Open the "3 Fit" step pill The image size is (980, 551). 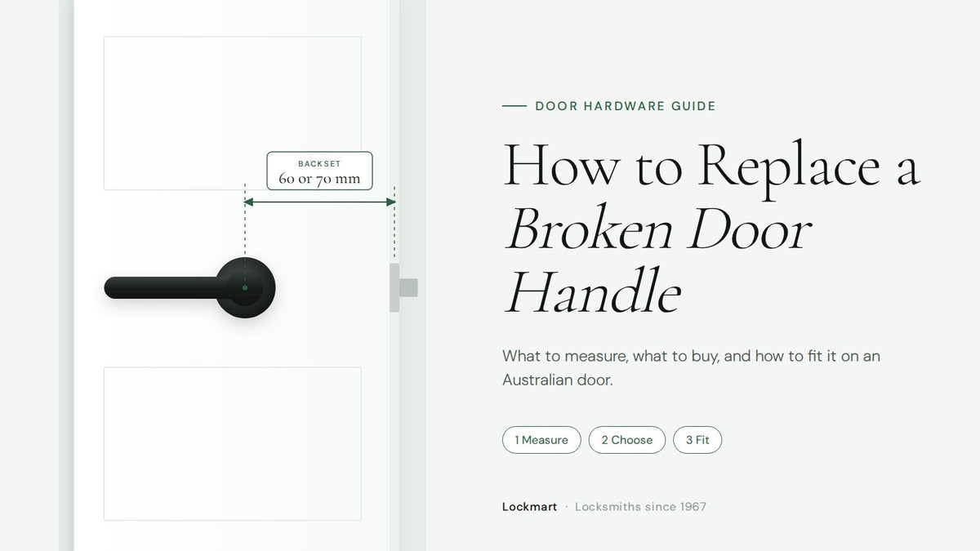[697, 440]
